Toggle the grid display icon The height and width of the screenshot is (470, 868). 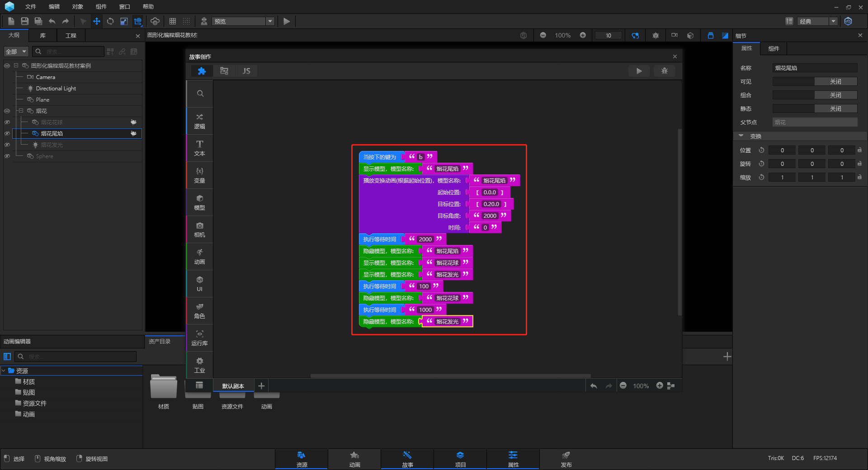(173, 21)
